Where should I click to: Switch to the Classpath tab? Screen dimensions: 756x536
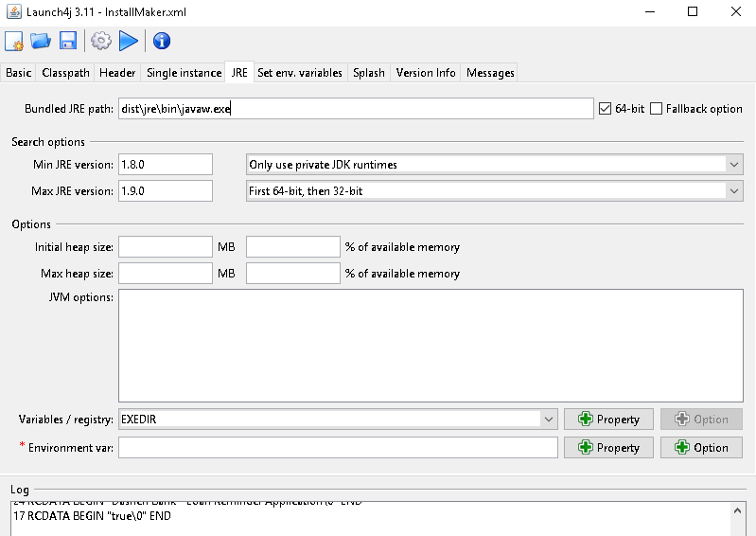pos(65,73)
